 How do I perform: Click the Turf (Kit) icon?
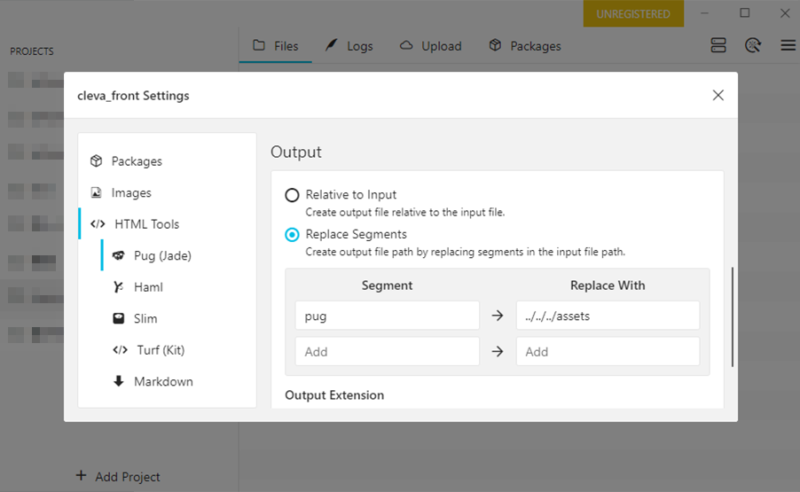coord(119,350)
